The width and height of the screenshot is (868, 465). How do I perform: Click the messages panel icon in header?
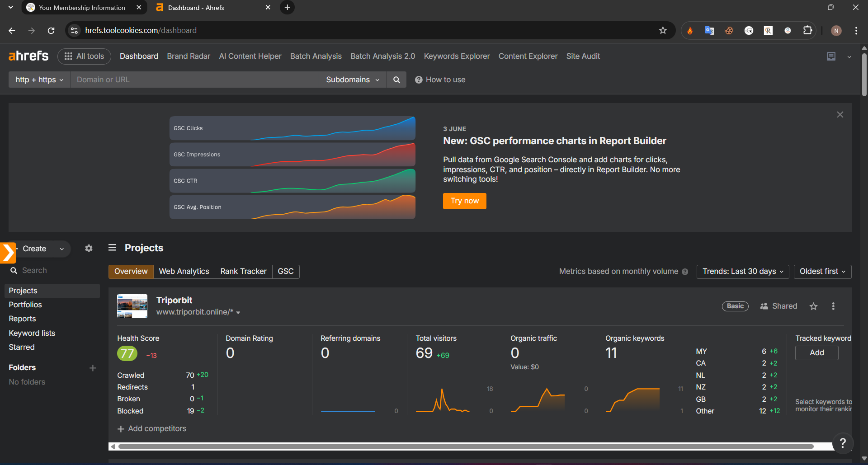point(831,56)
